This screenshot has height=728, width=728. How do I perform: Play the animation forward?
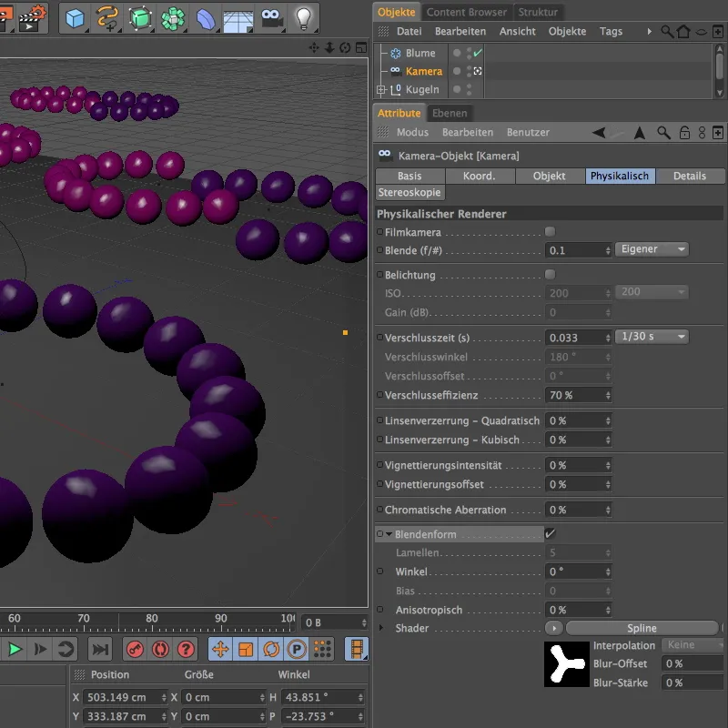pyautogui.click(x=15, y=649)
